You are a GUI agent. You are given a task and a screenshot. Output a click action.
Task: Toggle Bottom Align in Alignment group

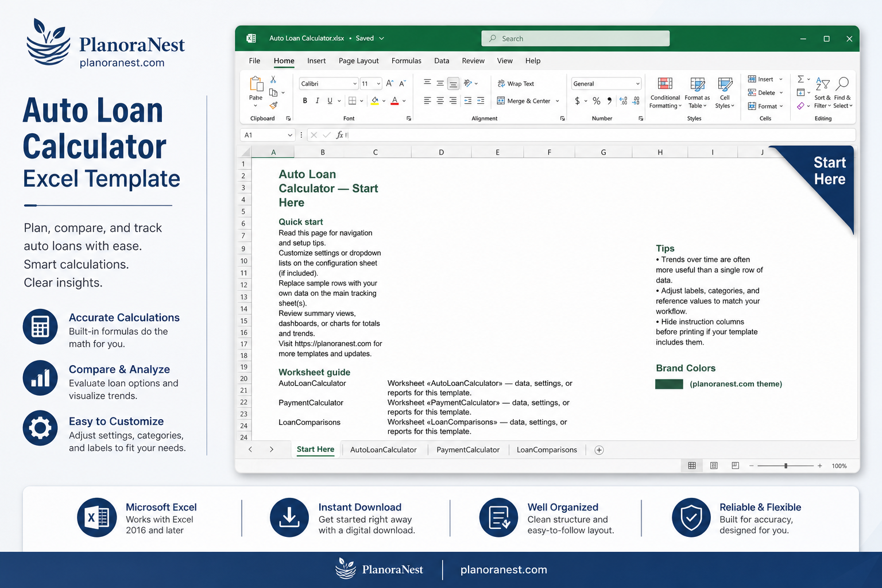click(453, 84)
